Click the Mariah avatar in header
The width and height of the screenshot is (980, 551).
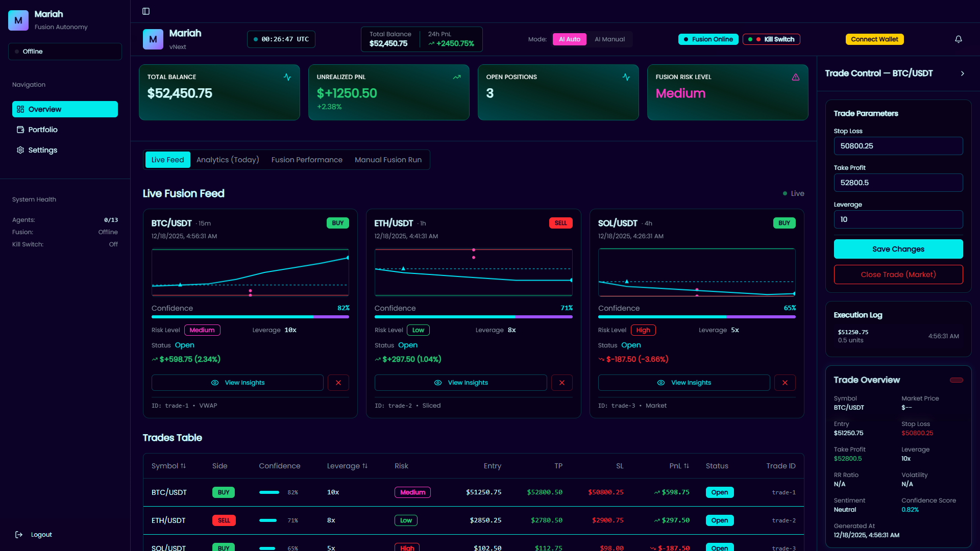pos(153,39)
